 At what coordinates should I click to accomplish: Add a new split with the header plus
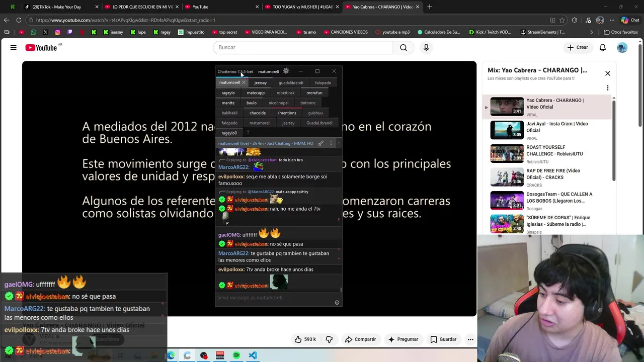point(339,143)
